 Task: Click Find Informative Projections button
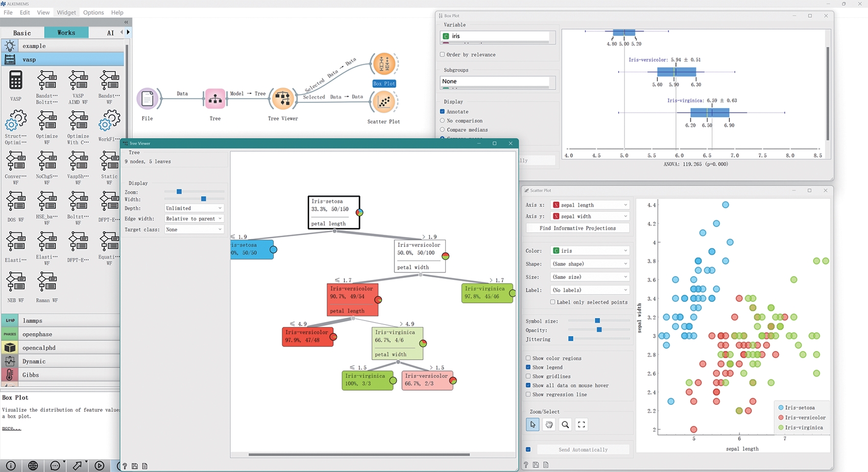click(x=578, y=228)
